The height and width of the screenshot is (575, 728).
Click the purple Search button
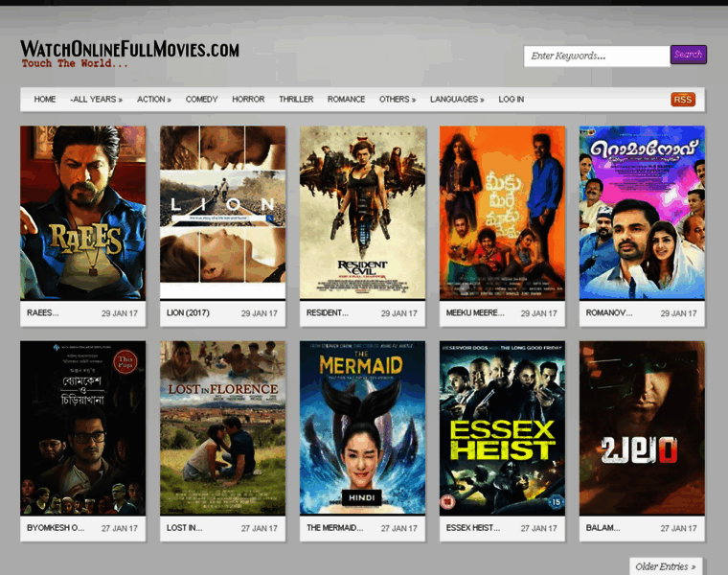tap(688, 55)
